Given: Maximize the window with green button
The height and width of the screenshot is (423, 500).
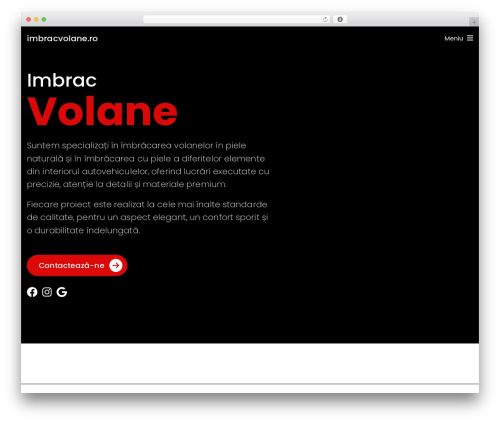Looking at the screenshot, I should pos(44,19).
